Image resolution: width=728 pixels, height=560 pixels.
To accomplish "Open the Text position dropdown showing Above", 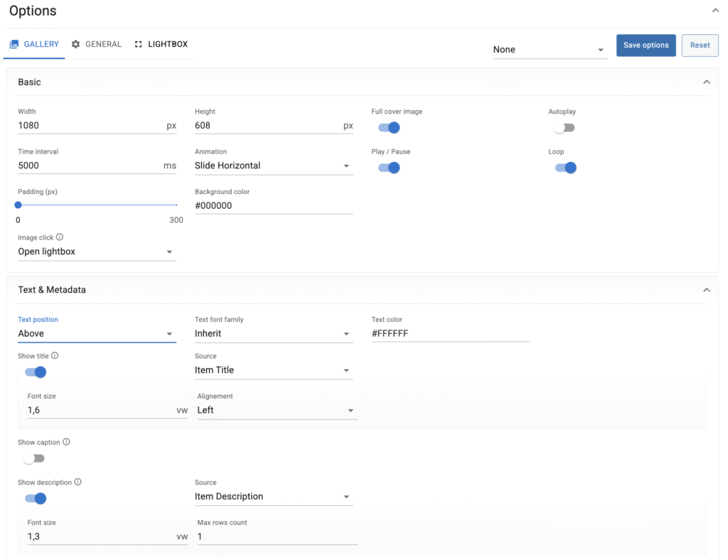I will coord(97,333).
